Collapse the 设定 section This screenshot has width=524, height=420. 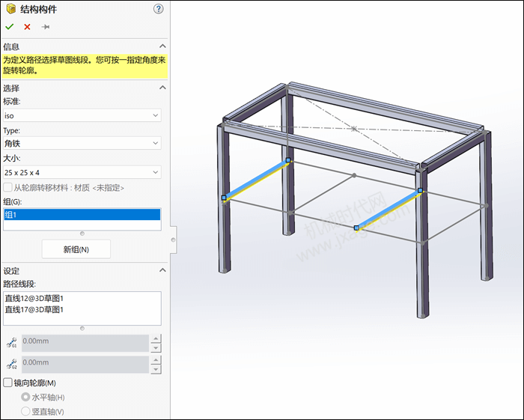click(x=162, y=270)
